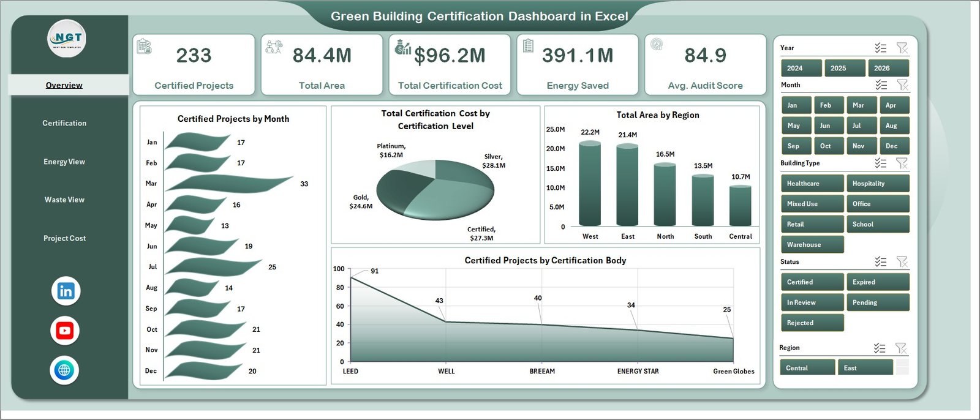The height and width of the screenshot is (420, 980).
Task: Toggle multi-select on Month slicer
Action: click(x=881, y=84)
